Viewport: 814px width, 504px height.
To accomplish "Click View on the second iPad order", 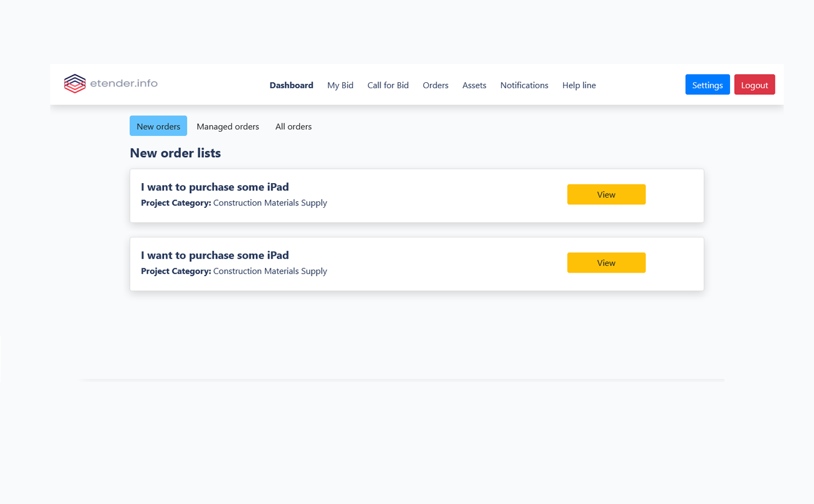I will [607, 263].
